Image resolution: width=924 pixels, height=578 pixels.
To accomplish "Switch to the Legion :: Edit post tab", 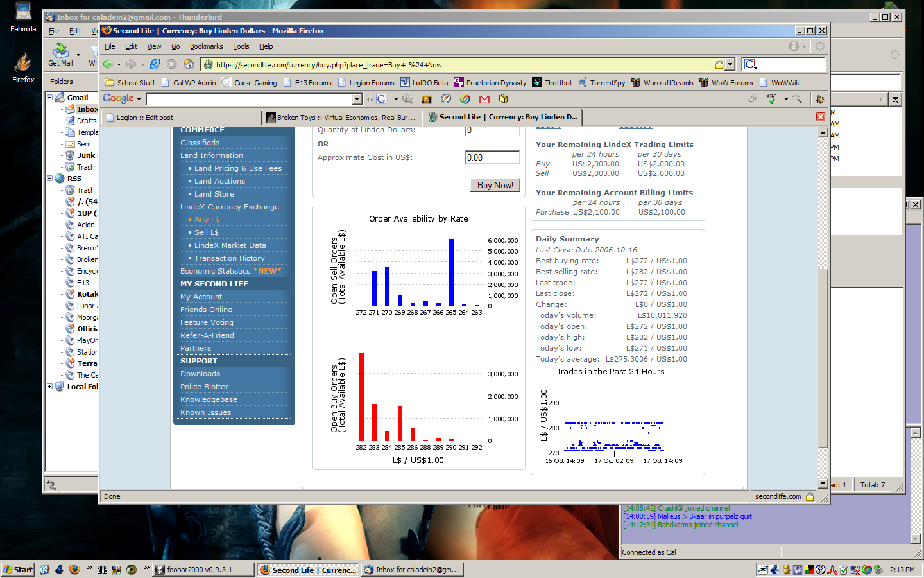I will click(x=182, y=118).
